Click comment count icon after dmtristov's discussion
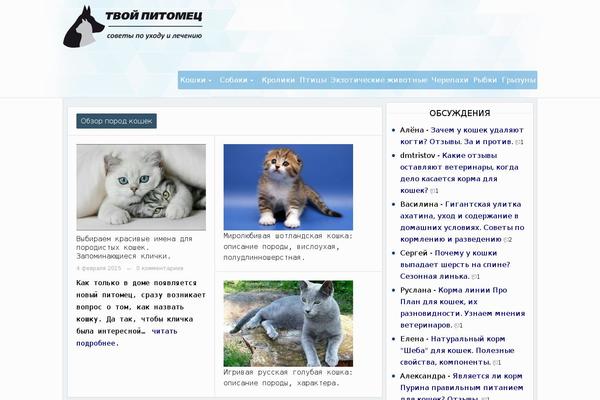 (x=435, y=191)
